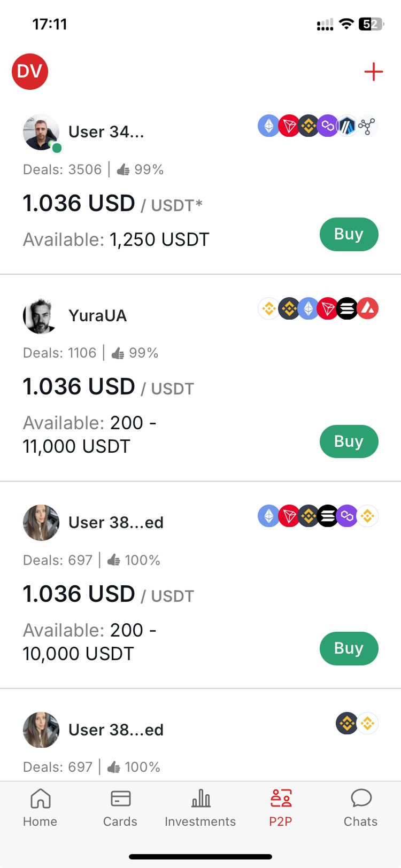Select Solana icon on YuraUA offer
This screenshot has width=401, height=868.
pos(348,308)
